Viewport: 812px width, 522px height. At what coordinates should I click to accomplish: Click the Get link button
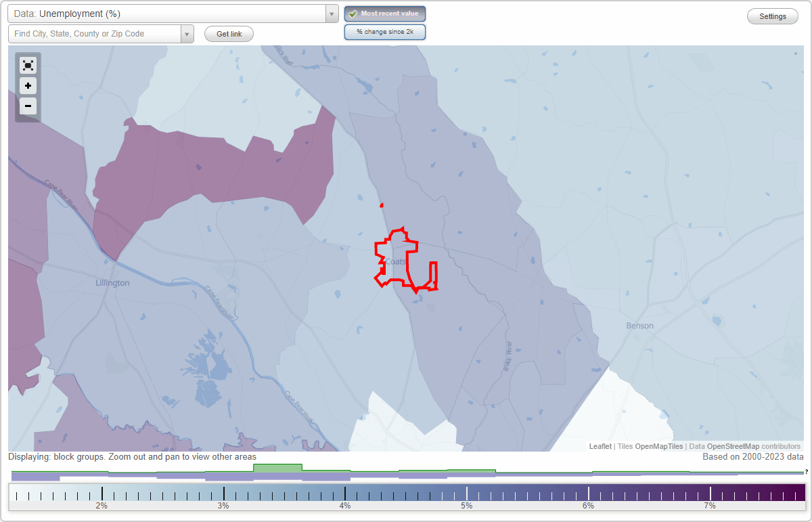[x=229, y=34]
